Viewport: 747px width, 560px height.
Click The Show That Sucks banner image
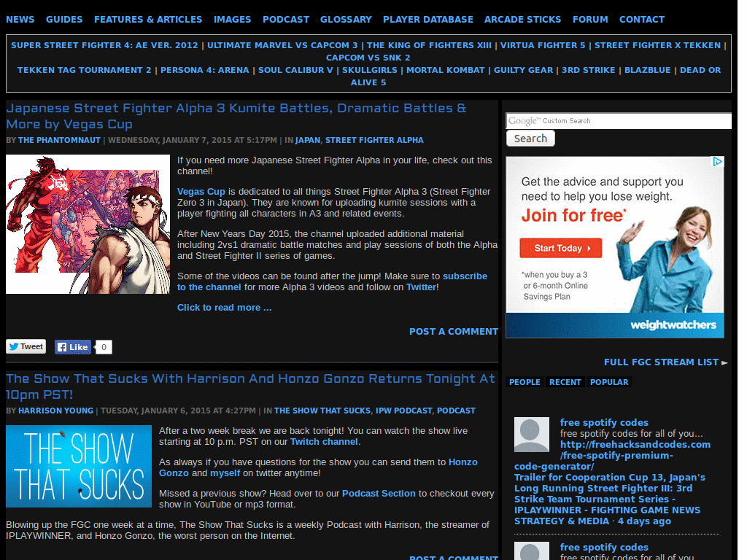79,466
